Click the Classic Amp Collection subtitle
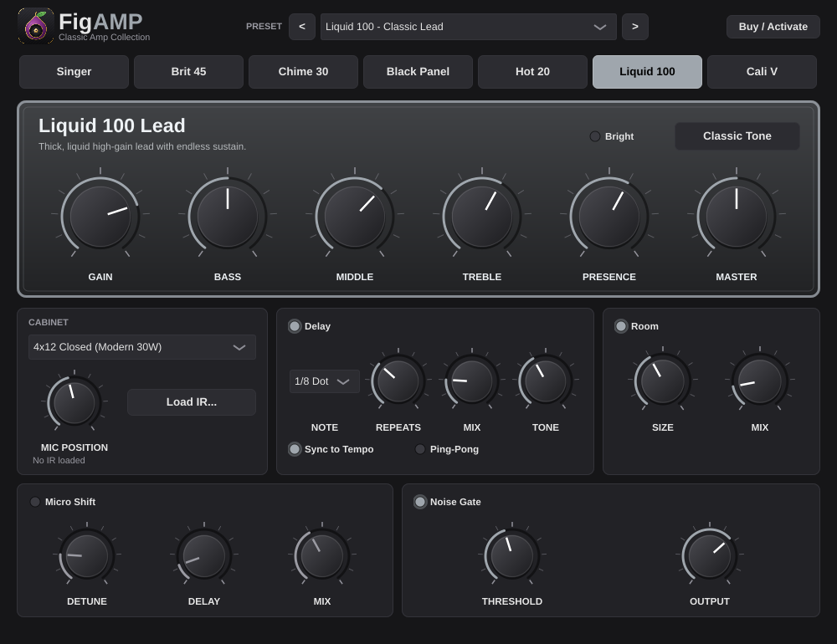 (104, 38)
